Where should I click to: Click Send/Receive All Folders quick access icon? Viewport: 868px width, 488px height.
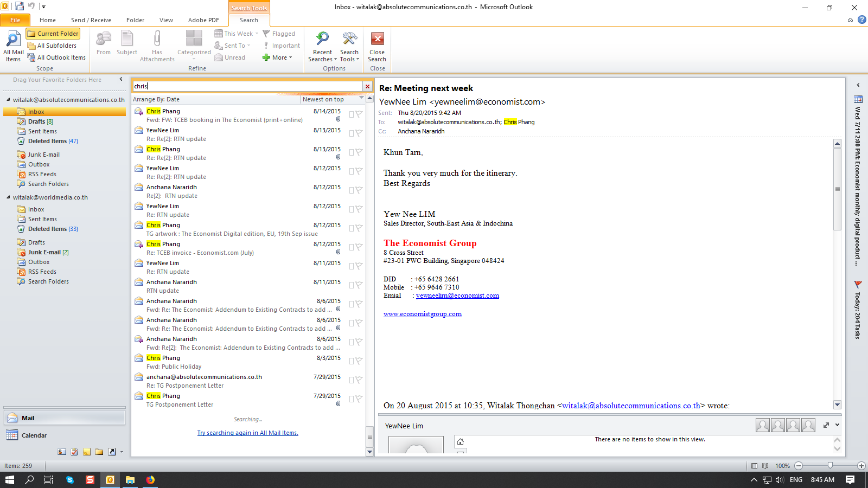coord(20,7)
